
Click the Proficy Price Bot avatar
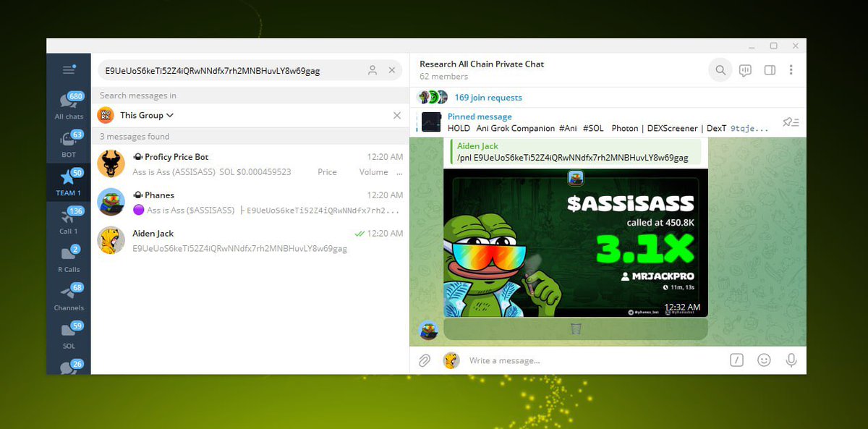tap(111, 163)
